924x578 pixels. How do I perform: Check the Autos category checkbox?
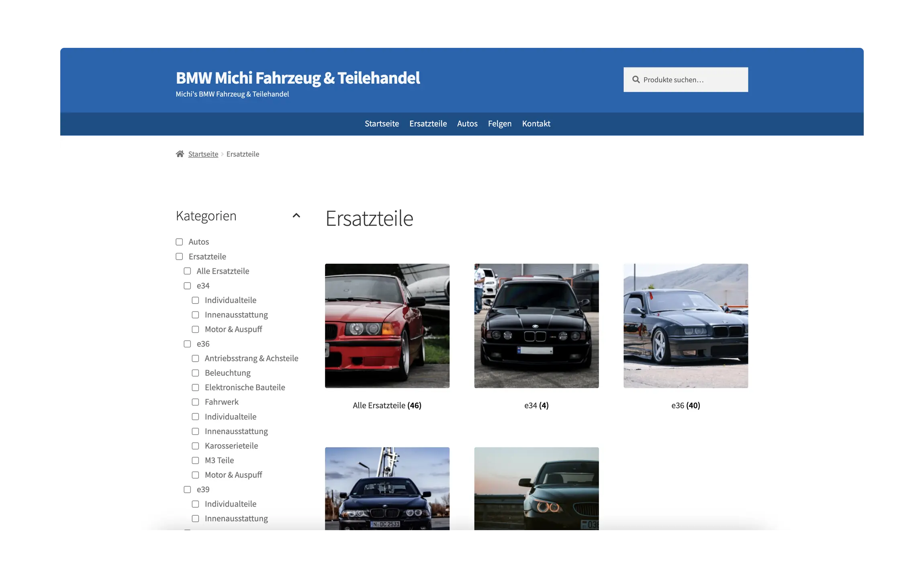[179, 242]
